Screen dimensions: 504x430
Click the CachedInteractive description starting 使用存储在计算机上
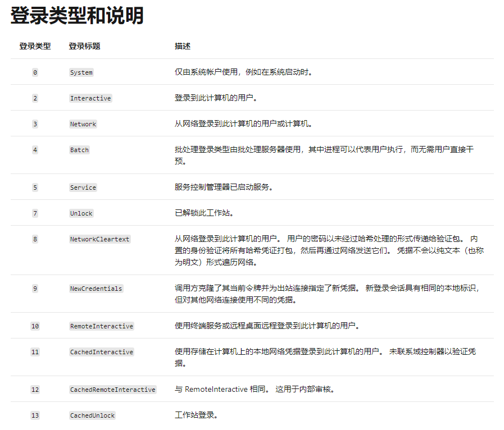[x=325, y=358]
